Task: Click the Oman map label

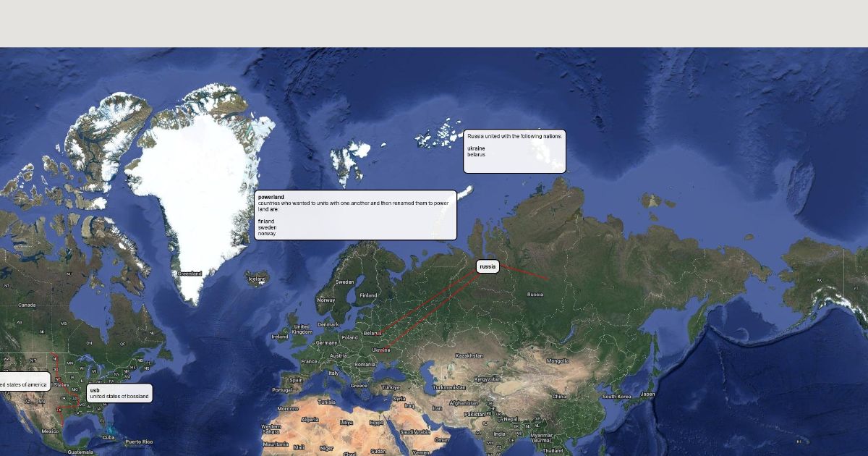Action: click(441, 439)
